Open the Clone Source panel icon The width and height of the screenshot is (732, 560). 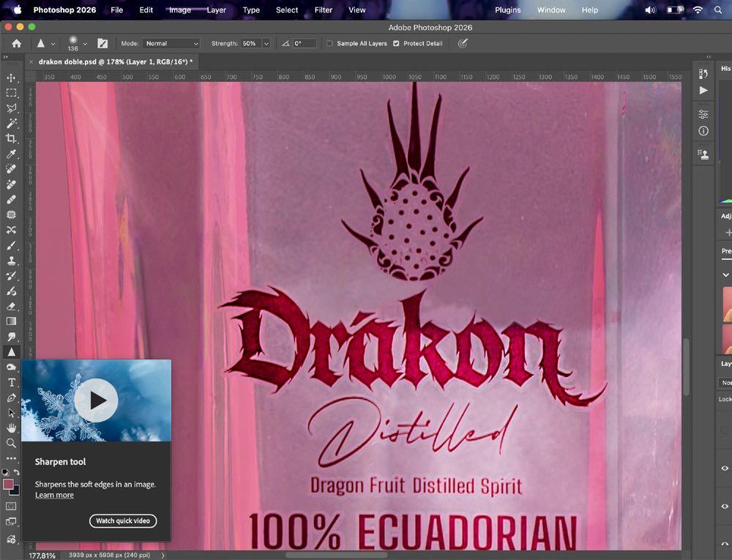(703, 154)
